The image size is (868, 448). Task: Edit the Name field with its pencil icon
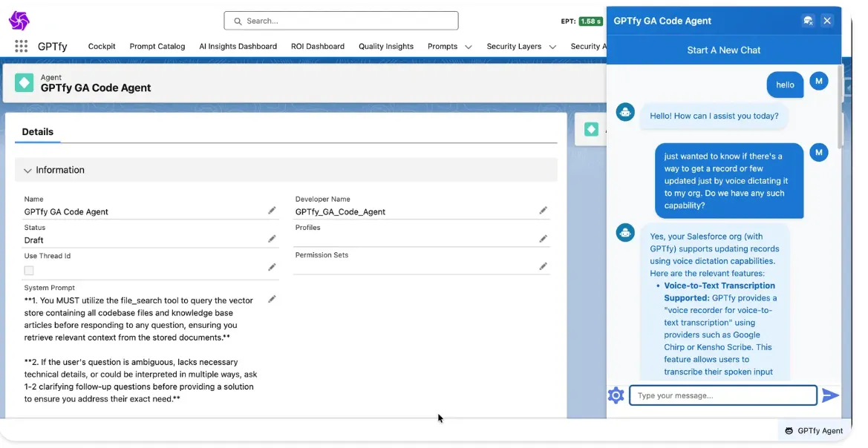click(272, 210)
